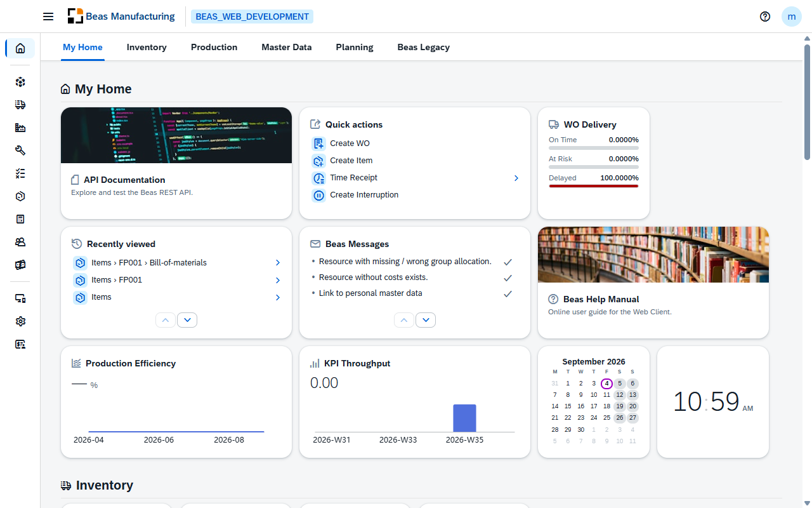This screenshot has width=812, height=508.
Task: Switch to the Master Data tab
Action: click(287, 47)
